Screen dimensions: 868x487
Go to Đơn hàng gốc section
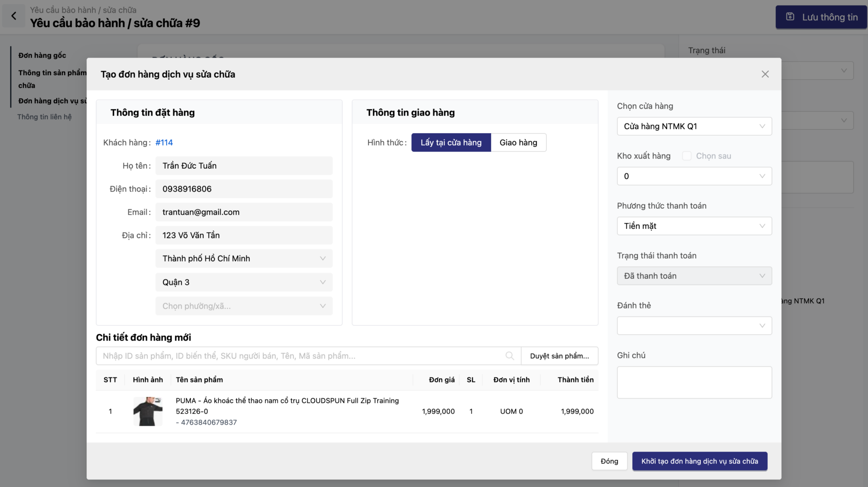pos(42,55)
